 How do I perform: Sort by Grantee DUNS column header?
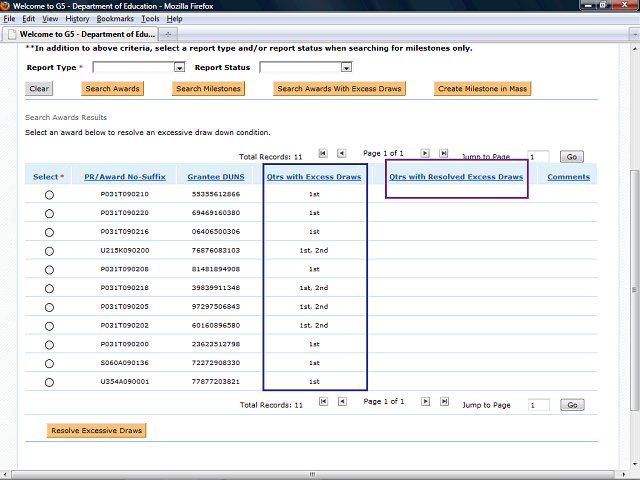[217, 177]
